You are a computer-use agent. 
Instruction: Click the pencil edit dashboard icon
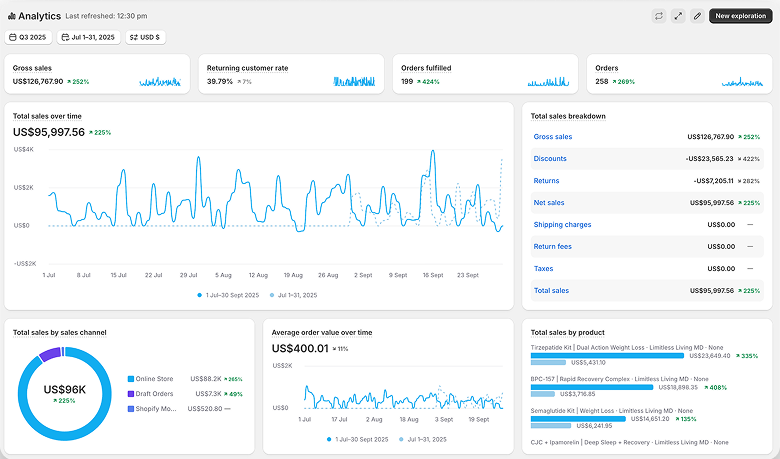(697, 16)
